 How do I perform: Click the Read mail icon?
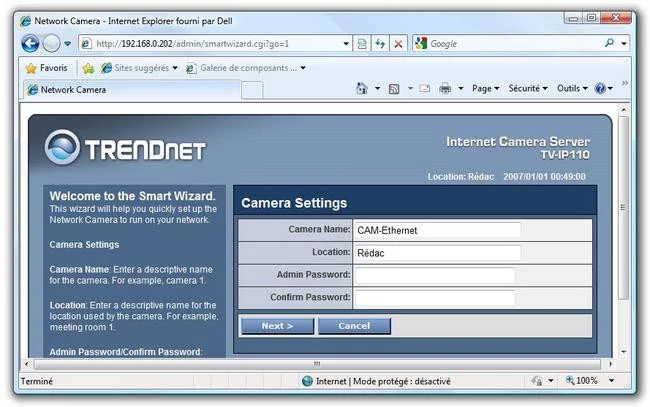[424, 88]
